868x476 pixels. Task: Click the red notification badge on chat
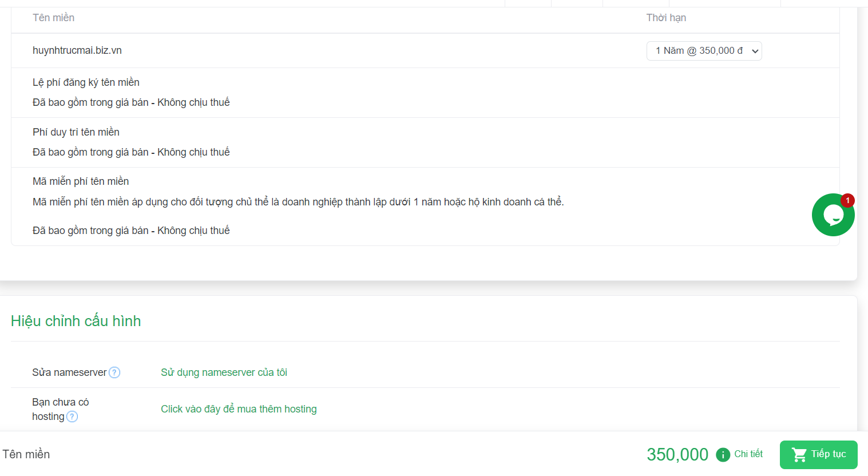[847, 200]
